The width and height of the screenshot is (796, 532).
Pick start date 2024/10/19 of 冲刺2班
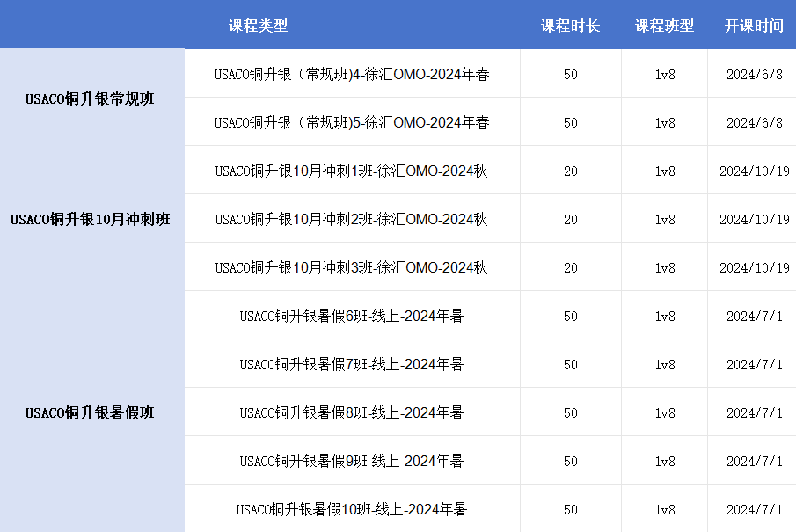(x=755, y=219)
